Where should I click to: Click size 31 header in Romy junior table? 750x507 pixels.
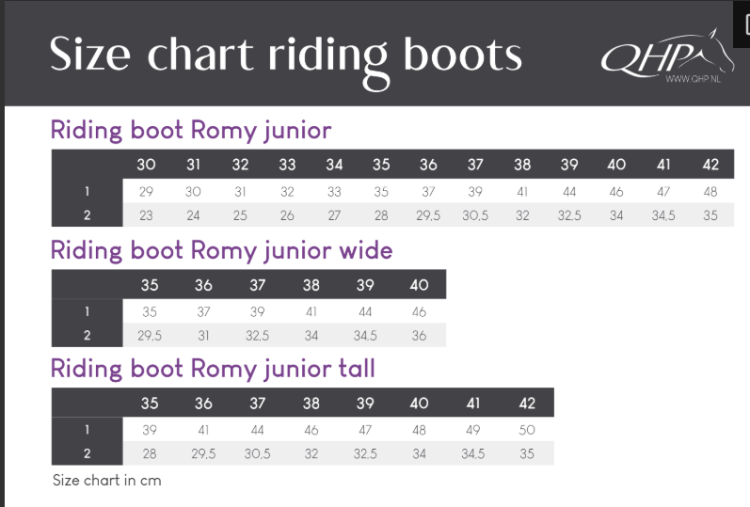pos(193,165)
